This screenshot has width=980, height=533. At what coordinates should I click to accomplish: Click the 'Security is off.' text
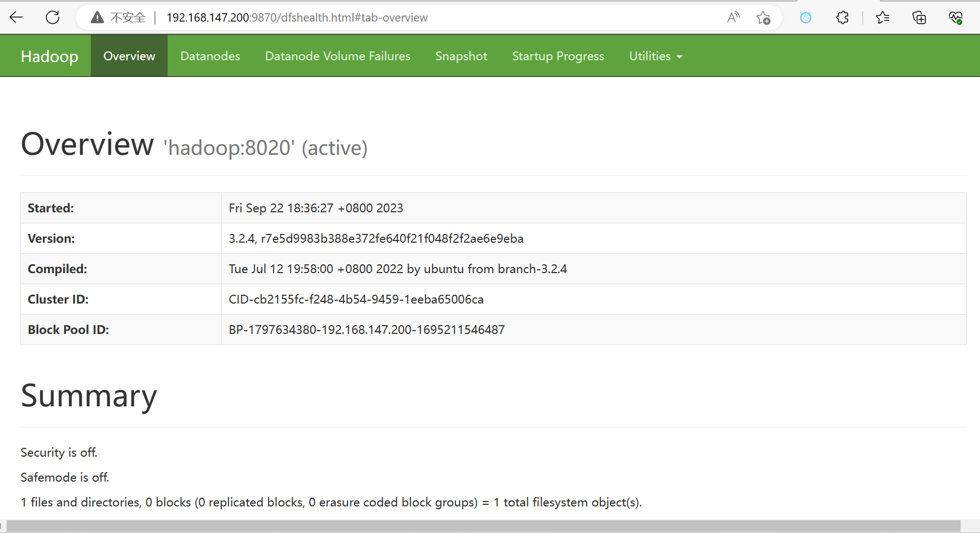click(x=59, y=452)
